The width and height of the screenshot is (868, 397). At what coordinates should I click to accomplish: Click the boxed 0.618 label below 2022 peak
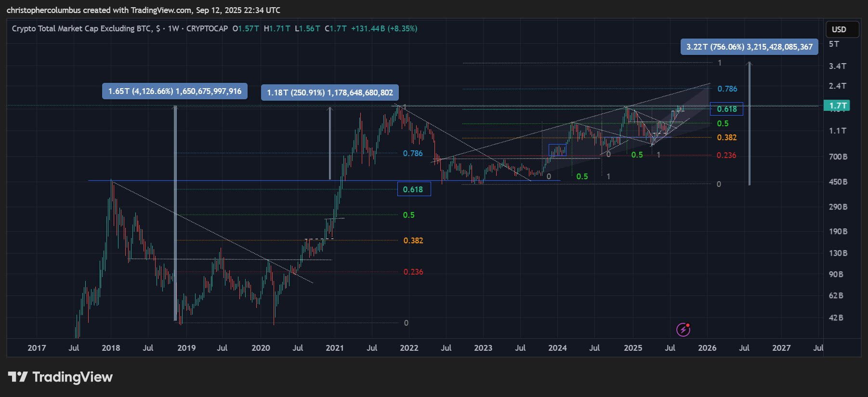[413, 189]
